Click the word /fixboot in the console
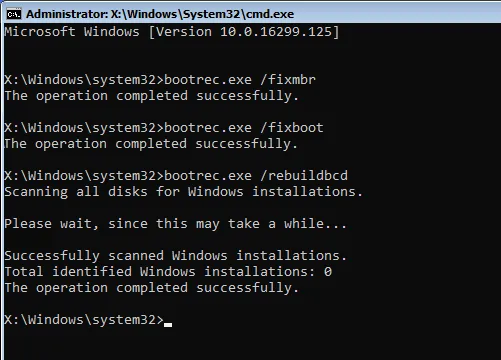The width and height of the screenshot is (501, 360). (x=292, y=128)
